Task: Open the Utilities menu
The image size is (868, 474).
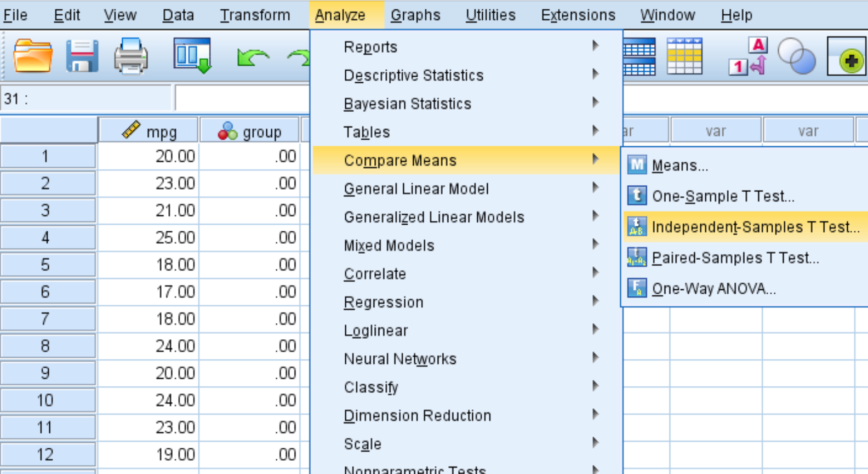Action: (490, 15)
